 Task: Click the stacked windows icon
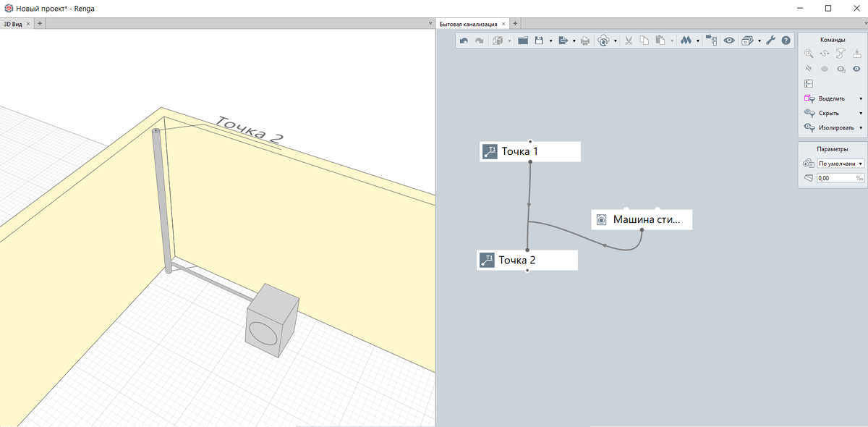pyautogui.click(x=748, y=41)
